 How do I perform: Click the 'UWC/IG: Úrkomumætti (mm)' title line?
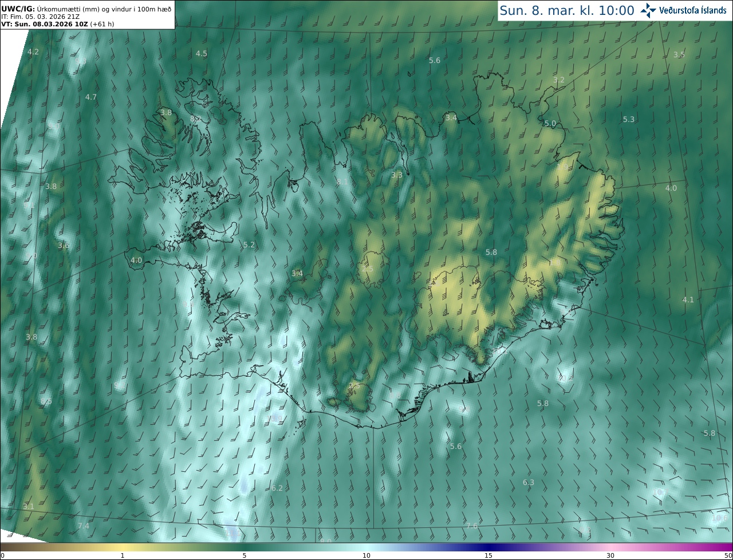pyautogui.click(x=86, y=9)
